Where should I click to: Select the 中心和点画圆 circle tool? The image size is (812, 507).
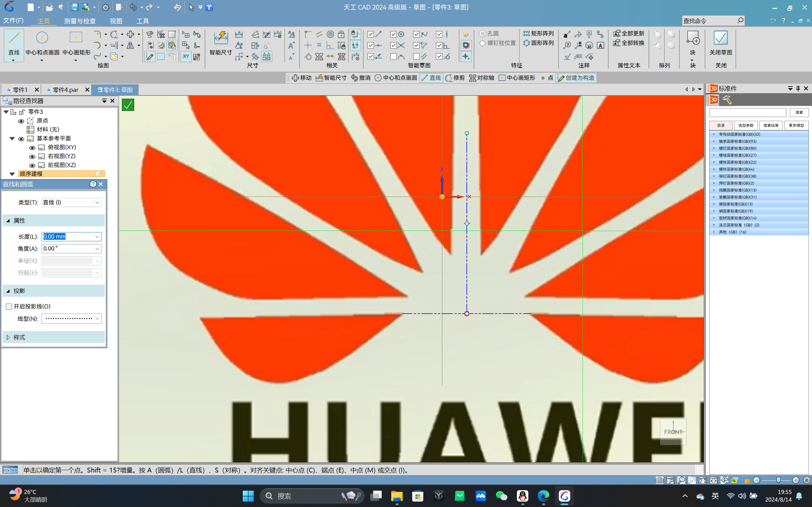coord(42,45)
